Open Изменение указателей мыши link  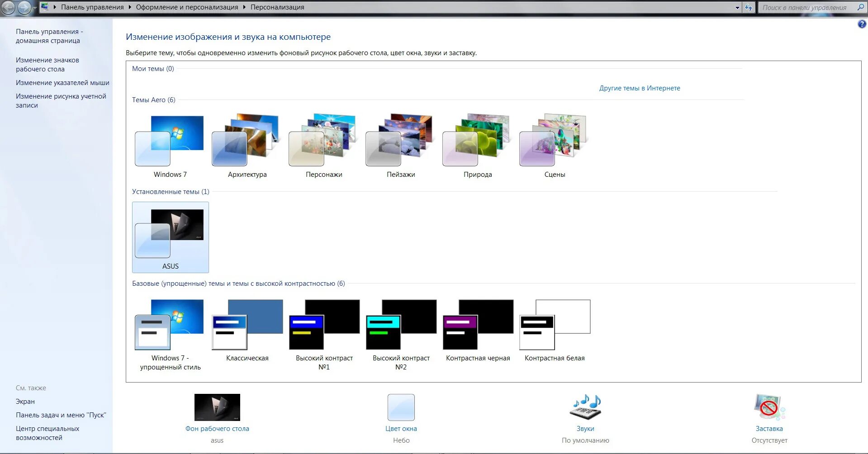tap(62, 83)
